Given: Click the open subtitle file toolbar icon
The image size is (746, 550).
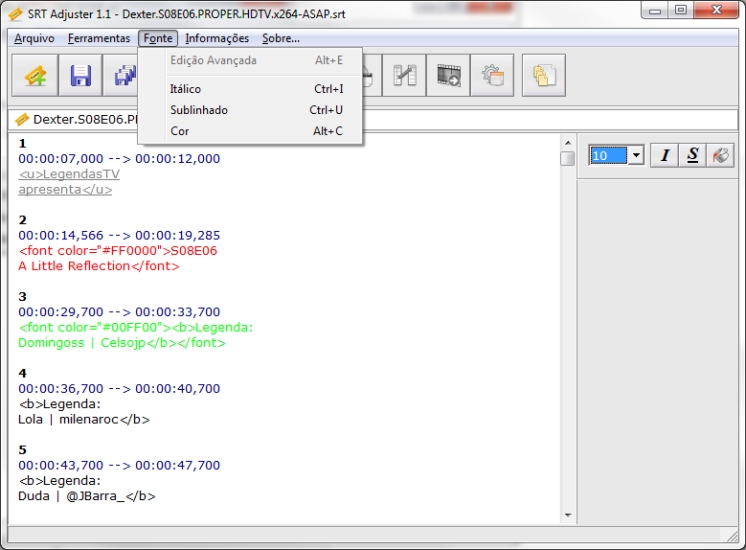Looking at the screenshot, I should [35, 76].
